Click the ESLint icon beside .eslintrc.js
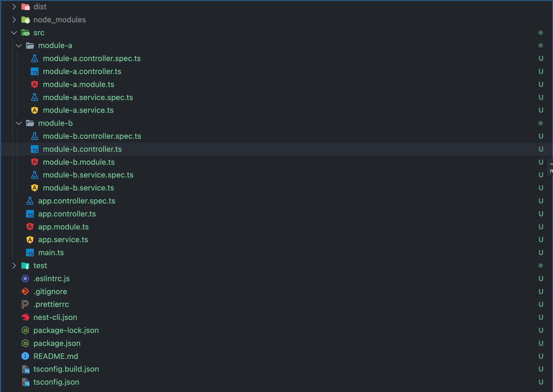Screen dimensions: 553x392 click(25, 278)
